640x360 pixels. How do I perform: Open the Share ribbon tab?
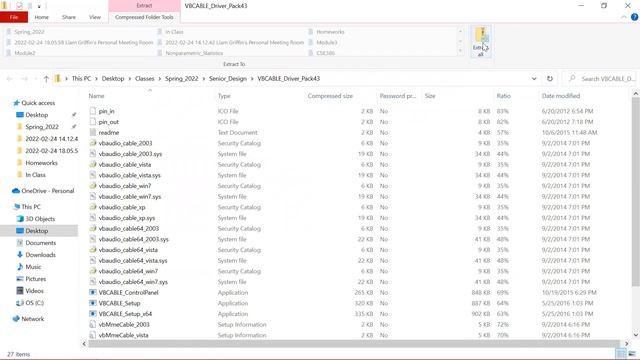coord(69,17)
